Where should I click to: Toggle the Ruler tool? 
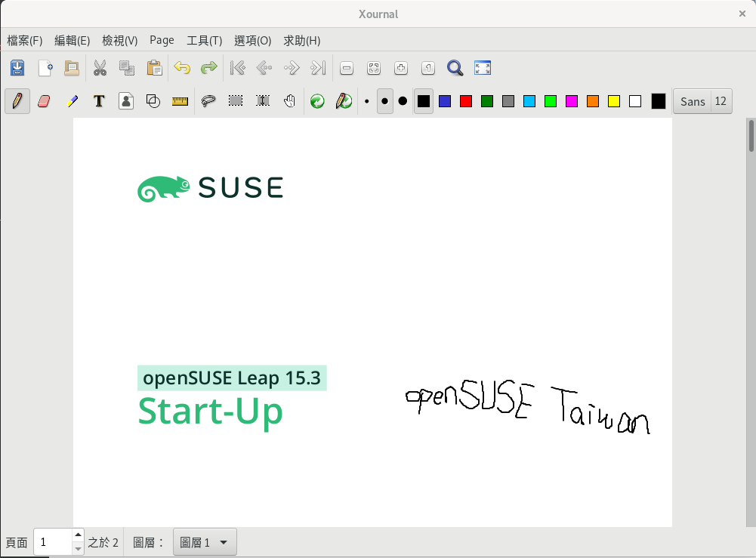[180, 101]
